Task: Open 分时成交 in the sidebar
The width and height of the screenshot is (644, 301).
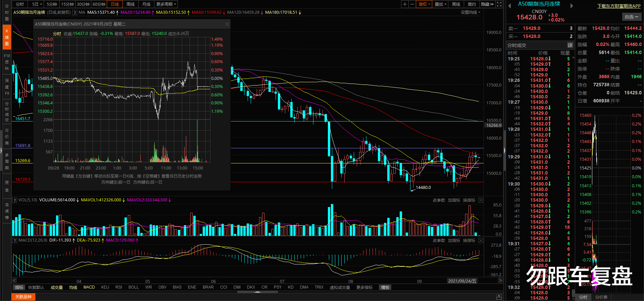Action: [7, 112]
